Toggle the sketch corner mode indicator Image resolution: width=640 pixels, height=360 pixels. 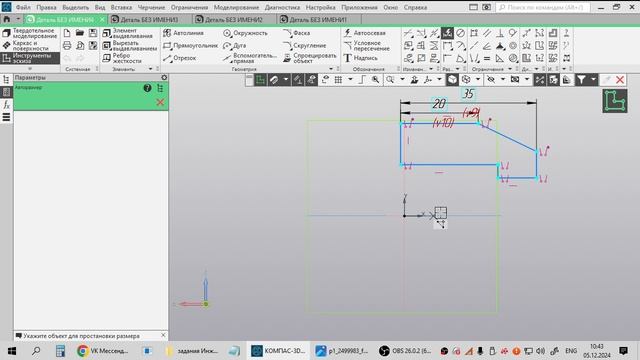[615, 101]
